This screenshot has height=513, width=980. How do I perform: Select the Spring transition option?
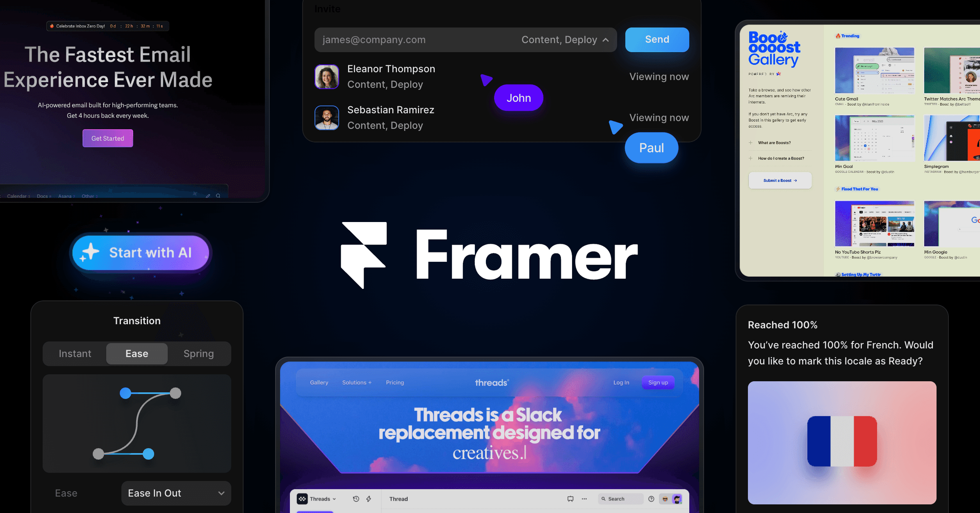point(199,353)
